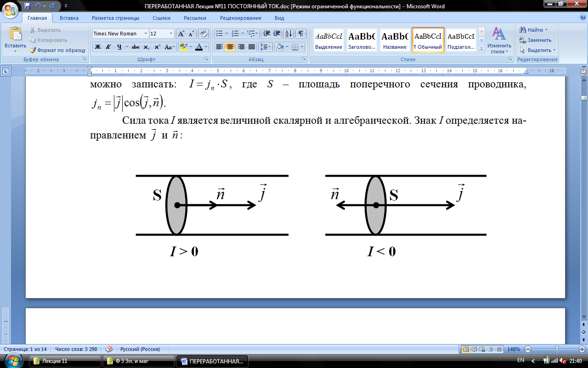This screenshot has width=588, height=368.
Task: Click Print Layout view icon in status bar
Action: (465, 349)
